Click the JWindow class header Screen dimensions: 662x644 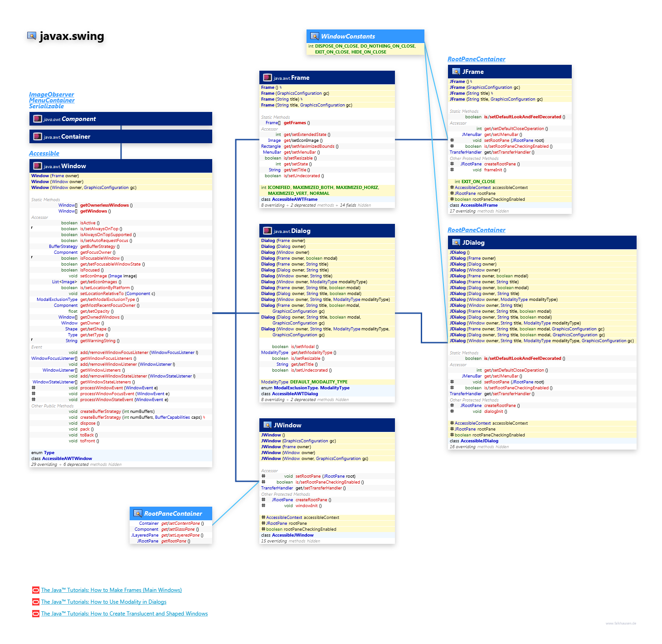[x=327, y=425]
